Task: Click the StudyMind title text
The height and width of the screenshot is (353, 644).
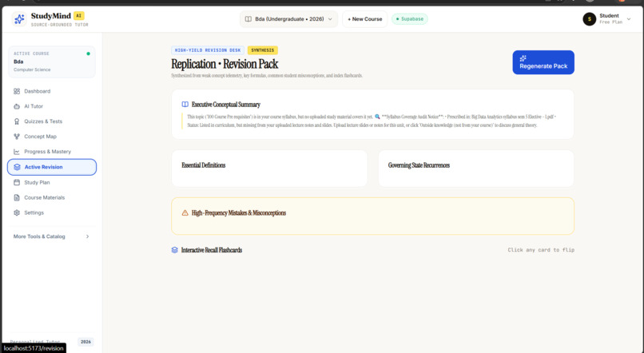Action: 51,16
